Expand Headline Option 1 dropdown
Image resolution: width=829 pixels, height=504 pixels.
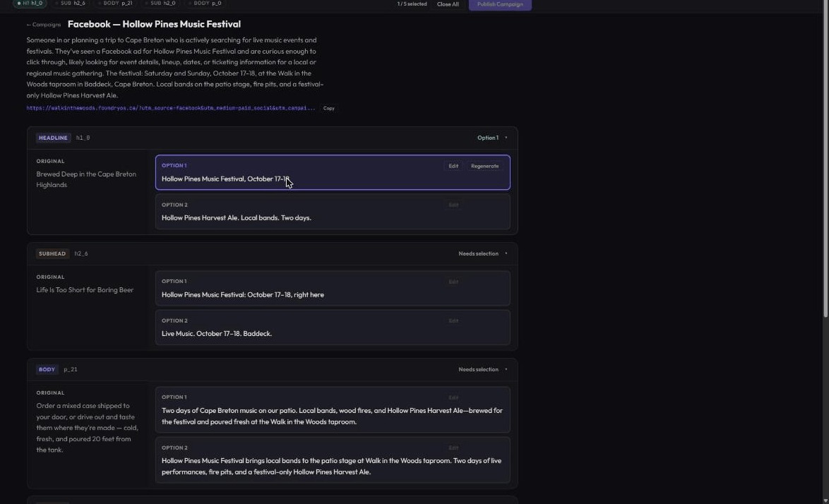492,138
